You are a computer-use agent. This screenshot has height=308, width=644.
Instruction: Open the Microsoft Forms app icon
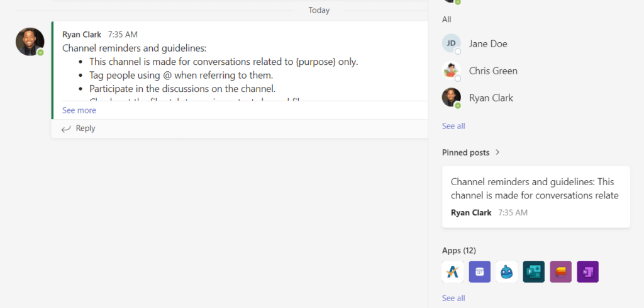point(533,272)
